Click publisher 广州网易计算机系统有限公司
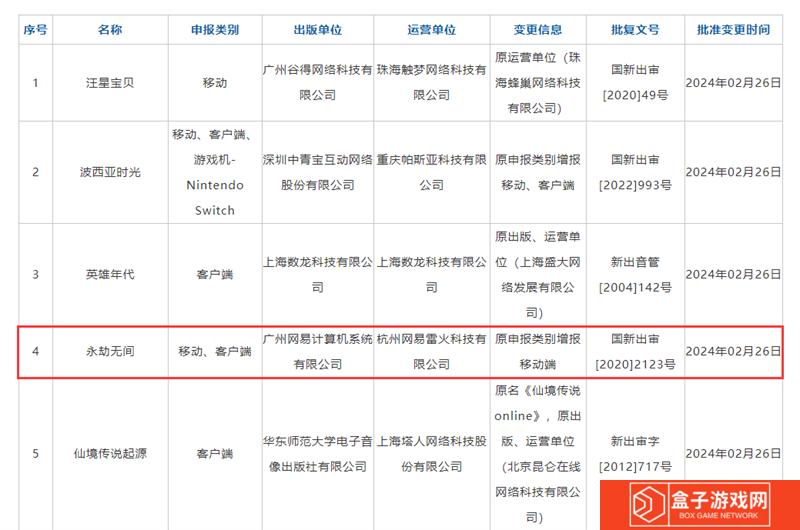800x530 pixels. (318, 351)
